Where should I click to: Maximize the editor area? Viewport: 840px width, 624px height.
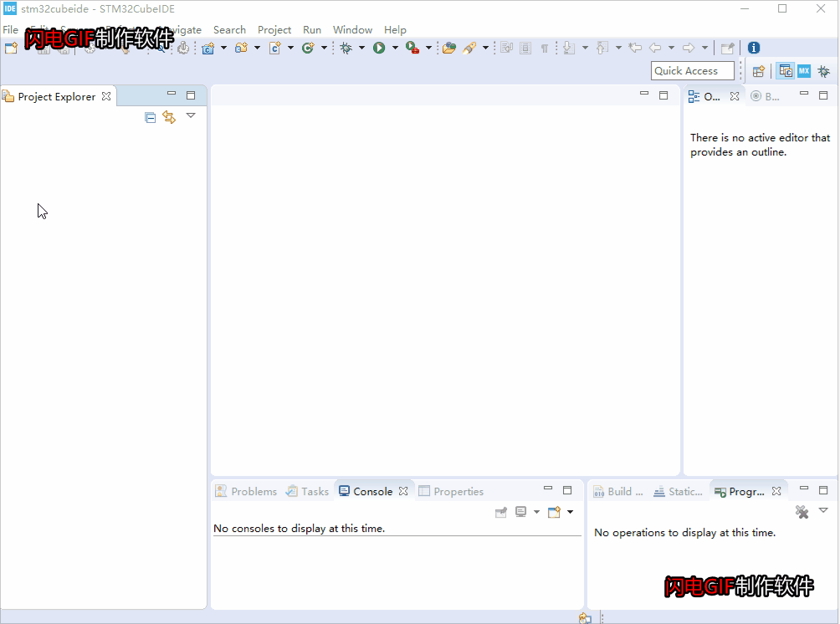point(663,95)
